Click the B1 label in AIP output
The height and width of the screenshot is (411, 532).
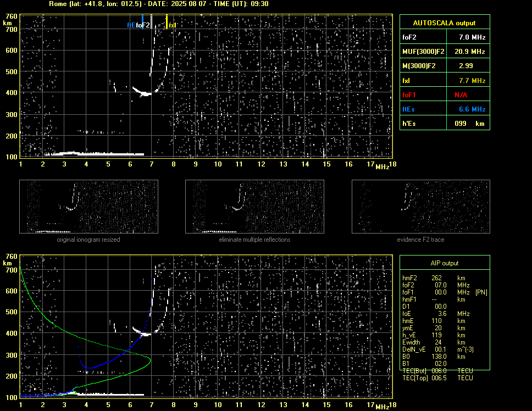coord(406,364)
